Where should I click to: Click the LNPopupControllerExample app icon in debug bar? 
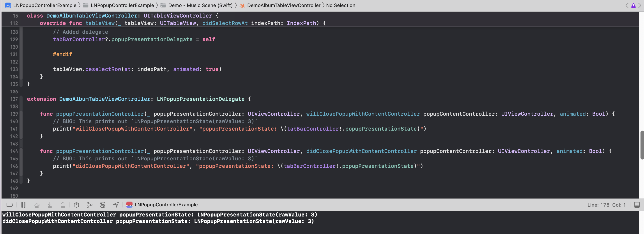(x=129, y=205)
